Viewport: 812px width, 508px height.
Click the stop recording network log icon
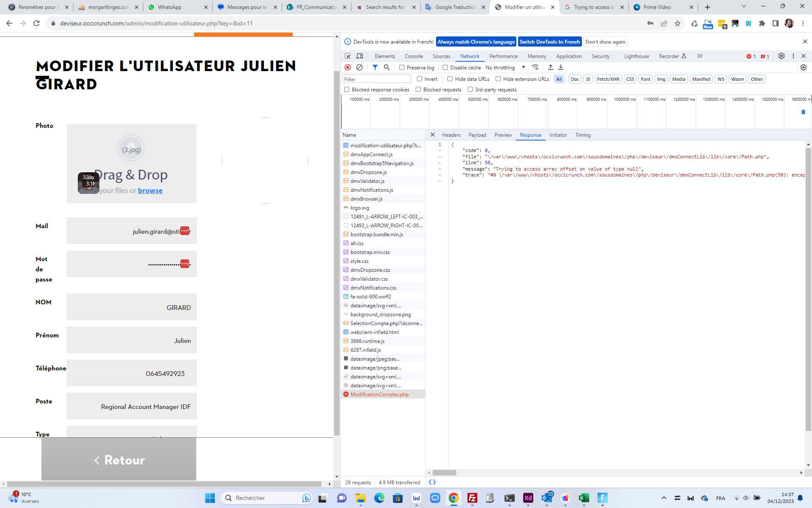click(x=348, y=67)
